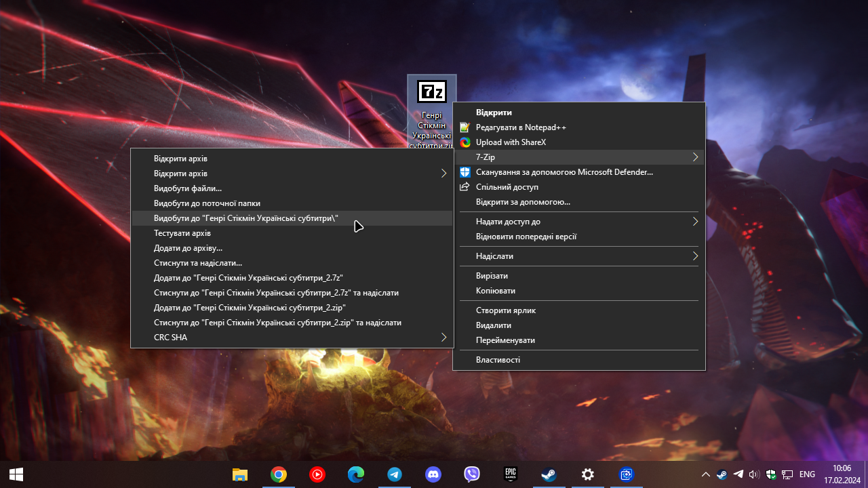
Task: Expand the 7-Zip submenu arrow
Action: pyautogui.click(x=695, y=157)
